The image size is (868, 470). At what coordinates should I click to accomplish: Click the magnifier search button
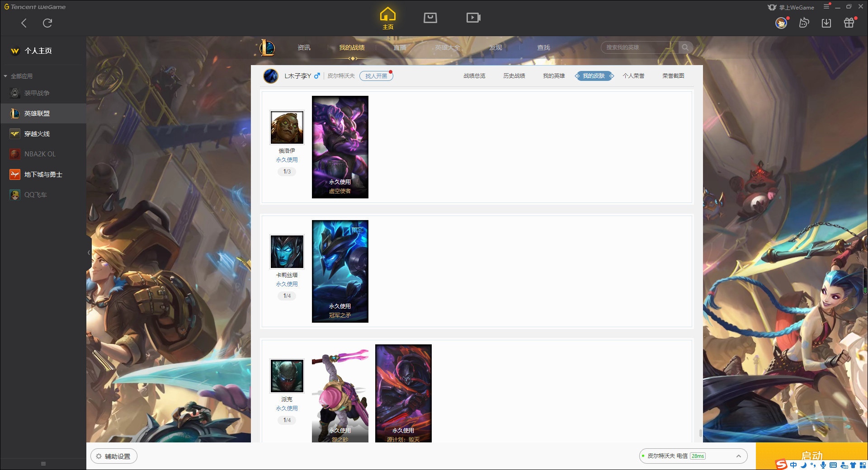click(685, 47)
